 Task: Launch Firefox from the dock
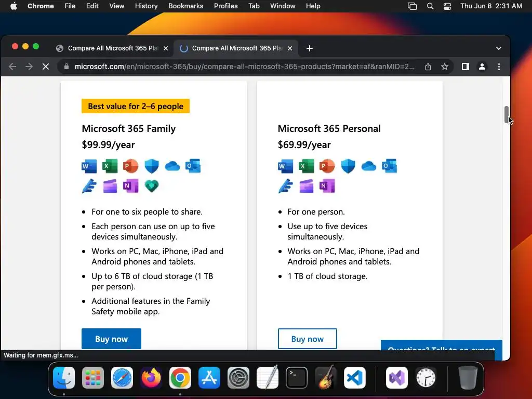pyautogui.click(x=151, y=378)
